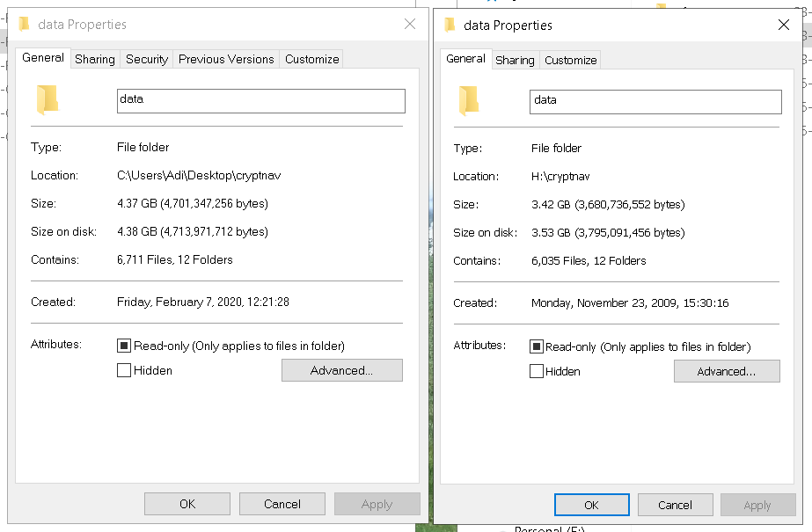The image size is (812, 532).
Task: Toggle Read-only for the Desktop\cryptnav data folder
Action: click(x=124, y=346)
